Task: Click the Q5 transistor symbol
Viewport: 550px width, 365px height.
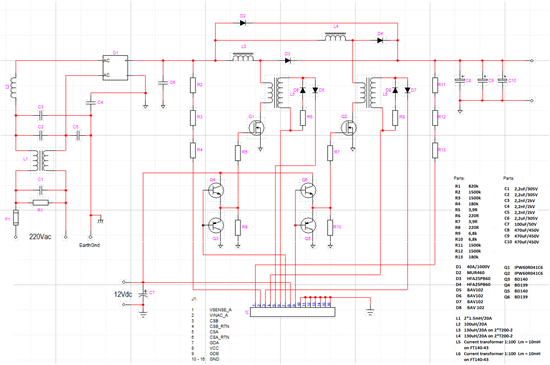Action: coord(308,225)
